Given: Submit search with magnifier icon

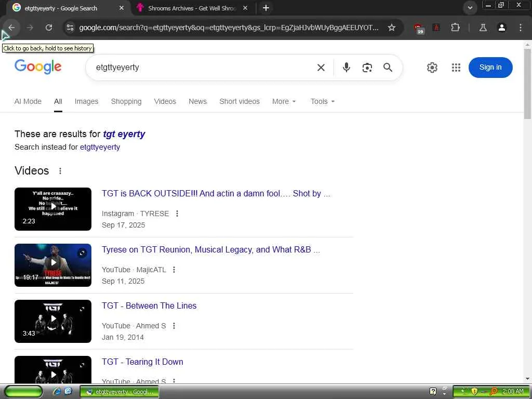Looking at the screenshot, I should 388,68.
